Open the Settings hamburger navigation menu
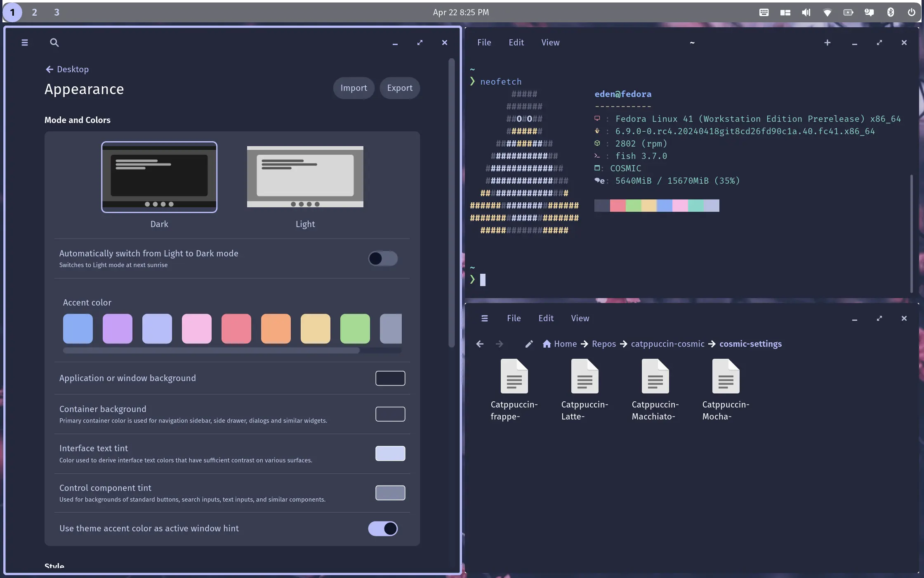 point(25,43)
